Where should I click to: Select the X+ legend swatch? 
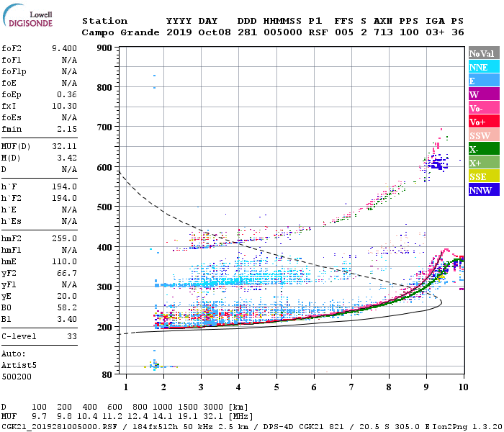click(x=484, y=162)
